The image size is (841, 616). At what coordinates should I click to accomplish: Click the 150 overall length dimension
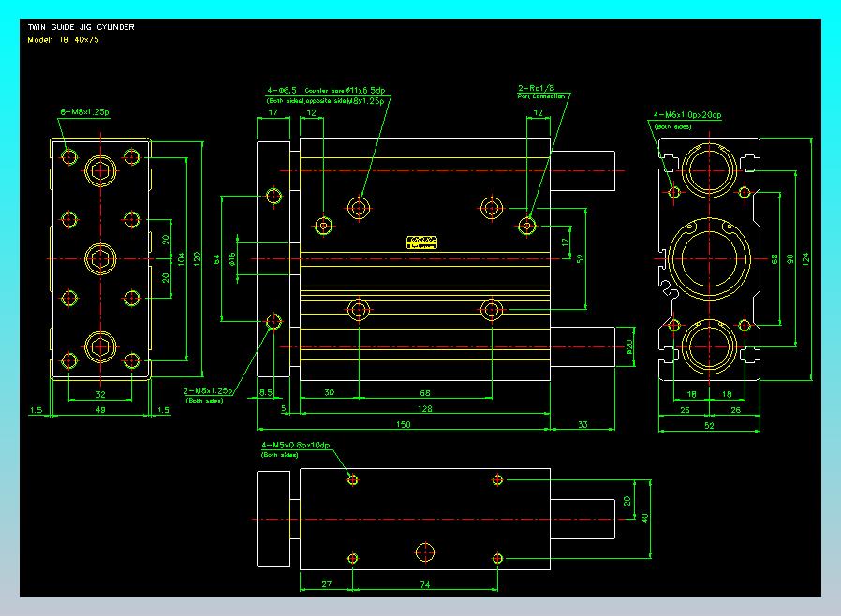point(403,424)
